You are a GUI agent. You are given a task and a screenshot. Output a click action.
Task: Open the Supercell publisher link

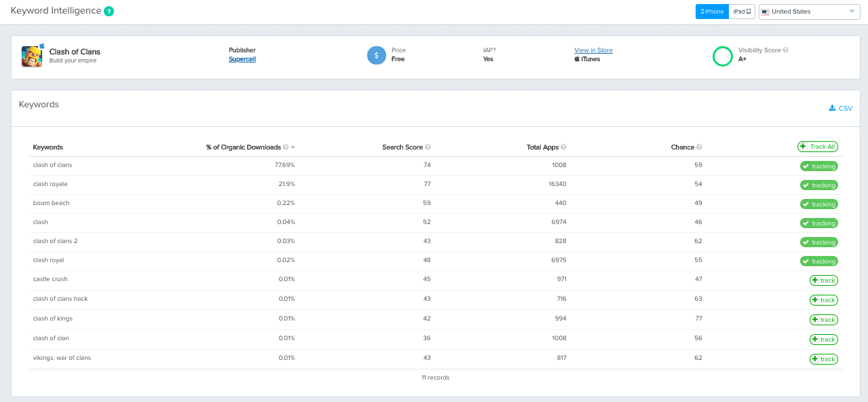click(242, 59)
